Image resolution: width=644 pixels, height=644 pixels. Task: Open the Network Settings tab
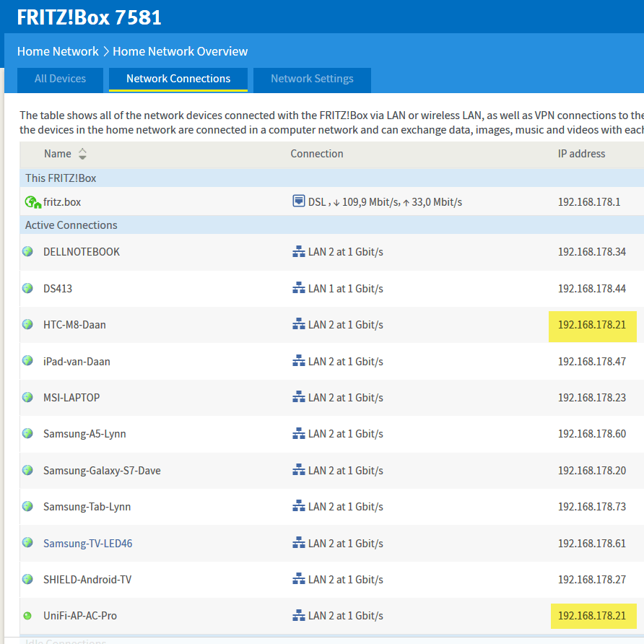click(x=312, y=79)
